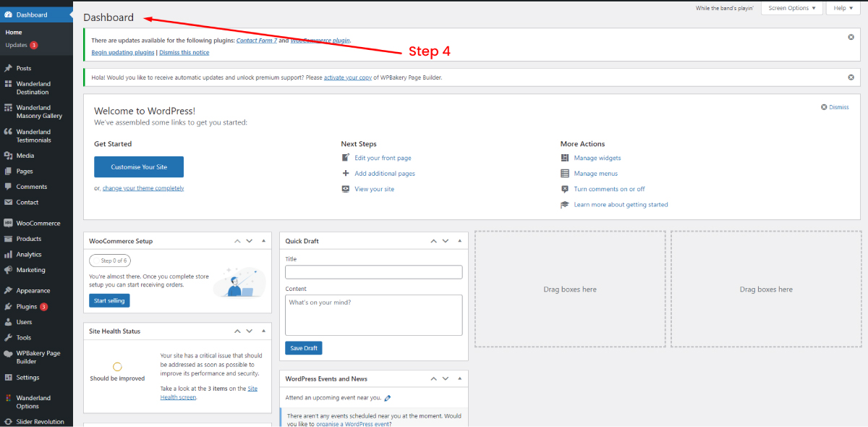Click the Comments bubble icon
868x427 pixels.
pyautogui.click(x=9, y=187)
